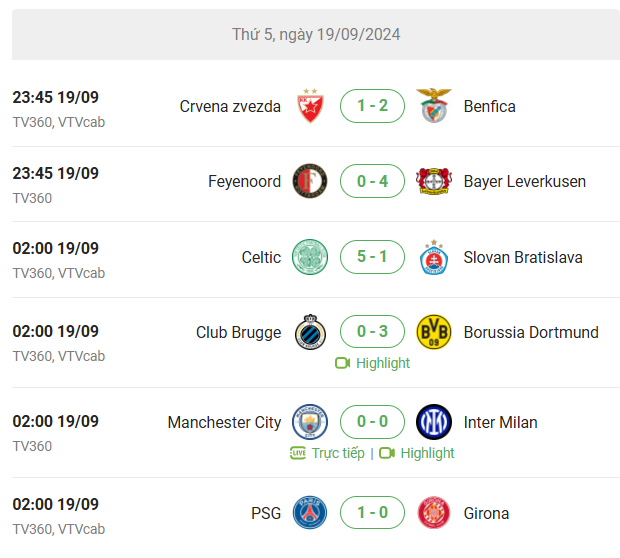Click the Slovan Bratislava crest

pyautogui.click(x=434, y=257)
